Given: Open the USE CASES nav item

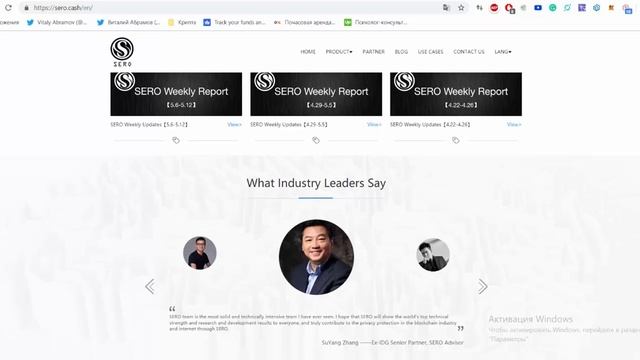Looking at the screenshot, I should (x=431, y=52).
